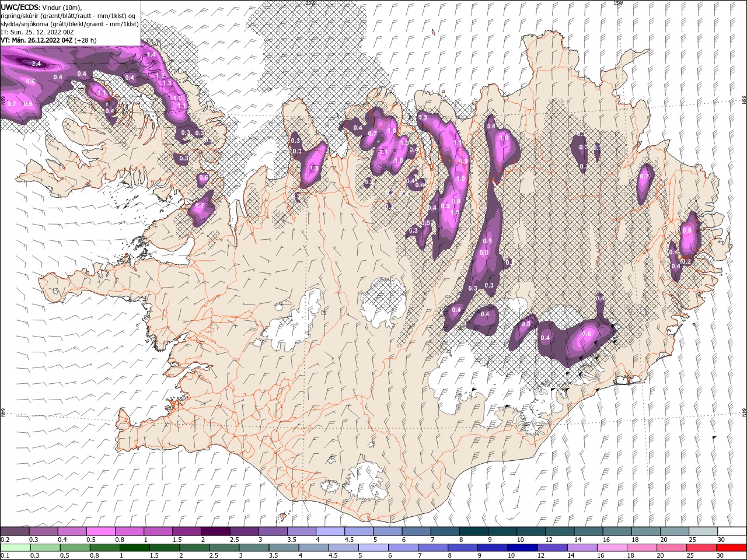Click the snow-scale swatch starting at 0.2
Screen dimensions: 747x560
click(x=15, y=531)
